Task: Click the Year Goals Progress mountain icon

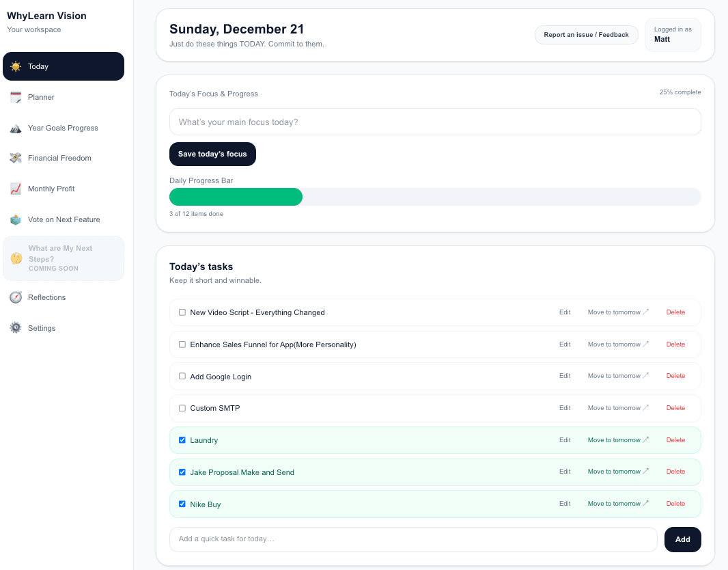Action: [x=15, y=127]
